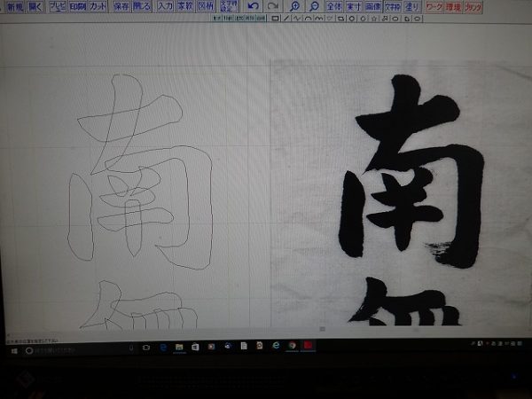The width and height of the screenshot is (532, 399).
Task: Select the 入力 (Input) toolbar button
Action: point(165,6)
